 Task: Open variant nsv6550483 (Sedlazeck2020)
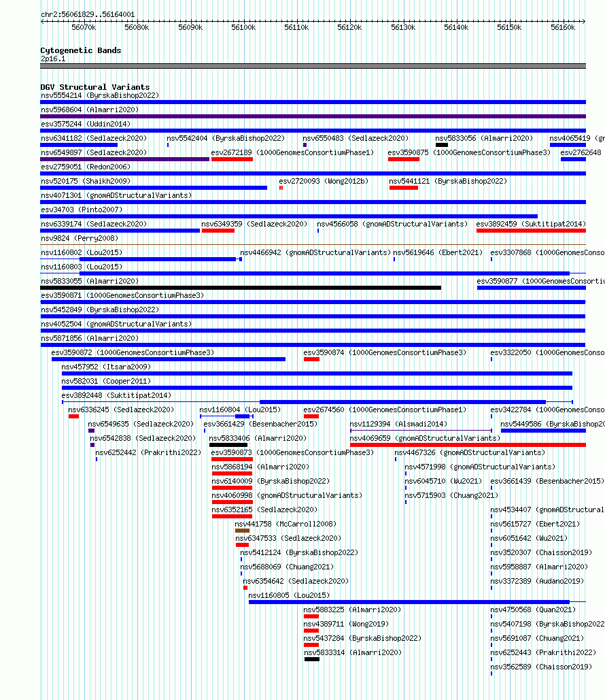pyautogui.click(x=356, y=138)
